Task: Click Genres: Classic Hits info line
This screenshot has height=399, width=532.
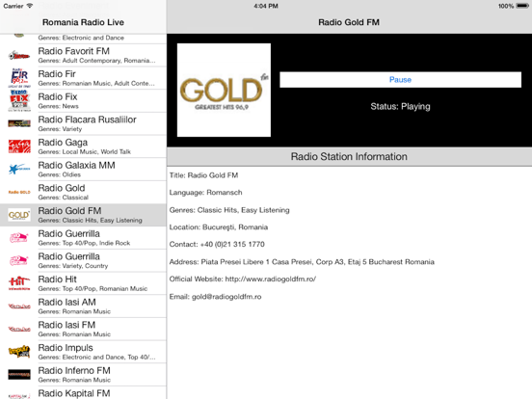Action: [x=229, y=210]
